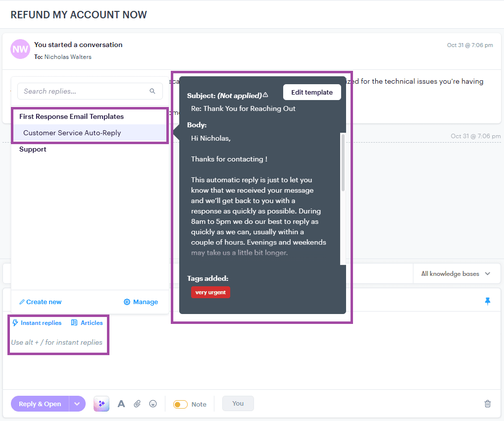This screenshot has height=421, width=504.
Task: Discard the draft with the trash icon
Action: tap(487, 404)
